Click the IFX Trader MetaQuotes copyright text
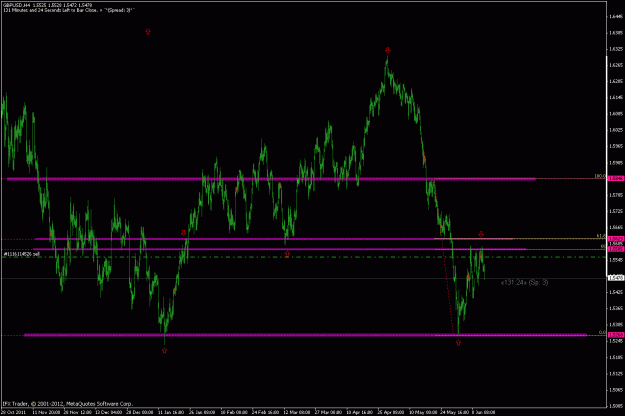This screenshot has height=416, width=625. tap(67, 404)
